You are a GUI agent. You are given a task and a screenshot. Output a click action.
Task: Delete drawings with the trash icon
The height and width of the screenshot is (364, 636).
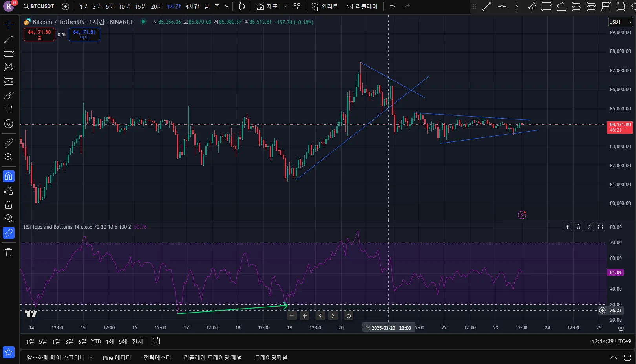coord(9,252)
